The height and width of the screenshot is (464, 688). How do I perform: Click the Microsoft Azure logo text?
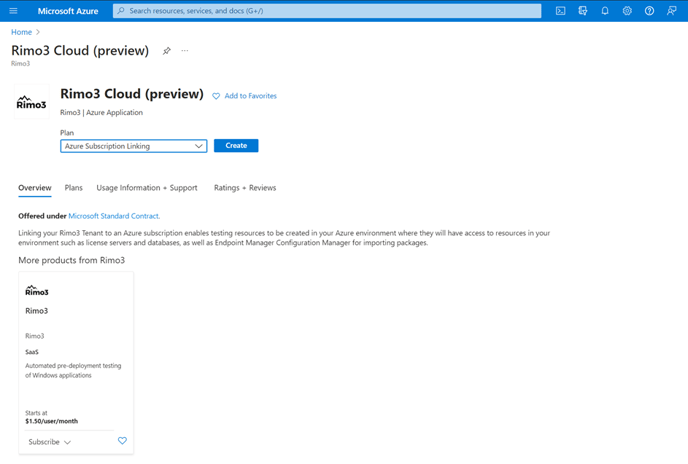68,11
